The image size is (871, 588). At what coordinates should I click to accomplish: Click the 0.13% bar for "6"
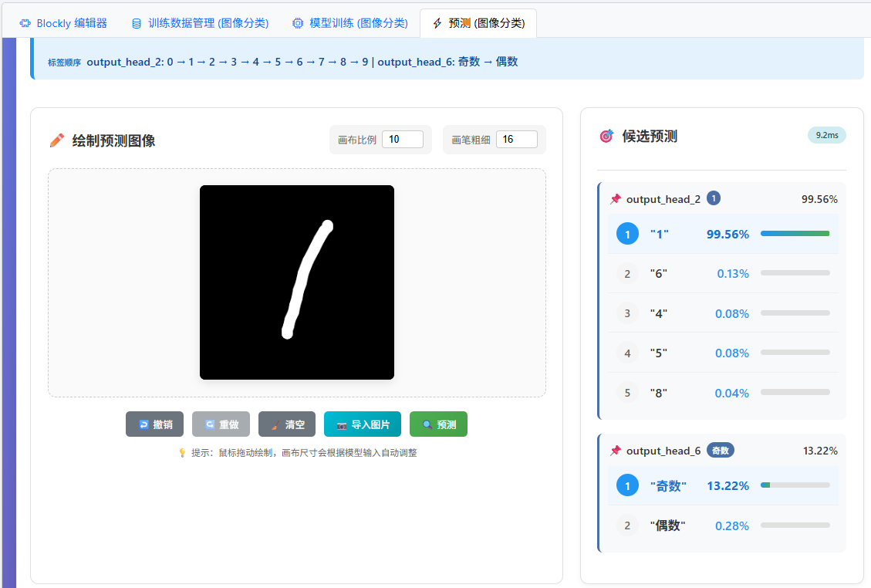[795, 273]
